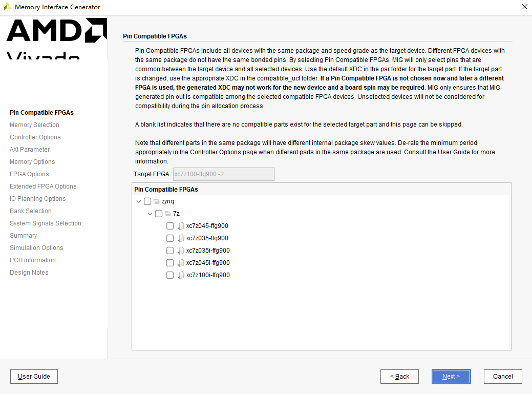Open the Memory Selection step
The height and width of the screenshot is (394, 532).
pyautogui.click(x=34, y=125)
